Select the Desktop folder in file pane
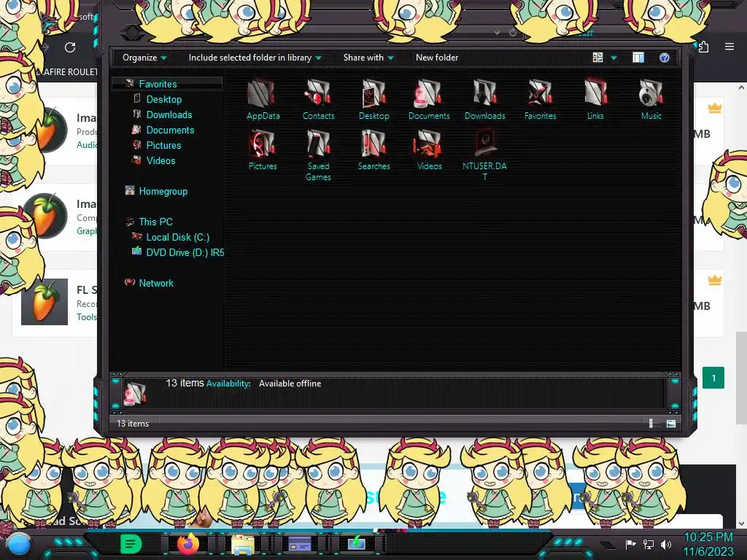This screenshot has height=560, width=747. coord(374,99)
